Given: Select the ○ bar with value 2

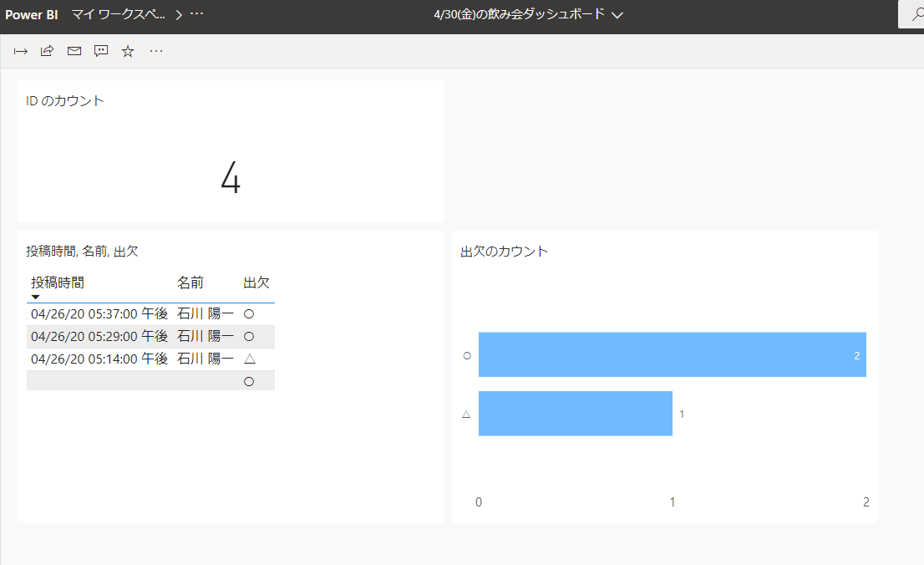Looking at the screenshot, I should 673,354.
